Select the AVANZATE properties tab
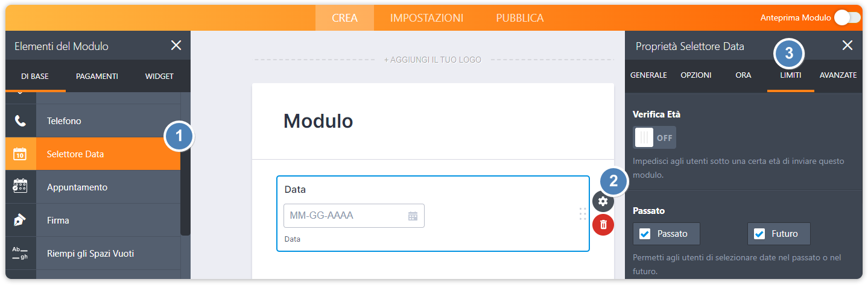This screenshot has height=285, width=868. click(x=838, y=75)
